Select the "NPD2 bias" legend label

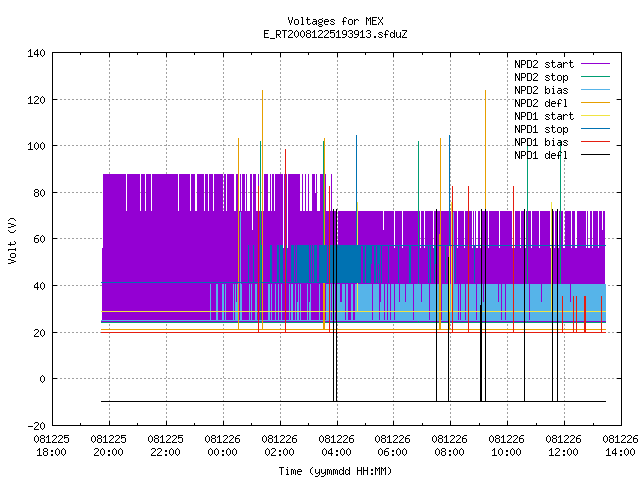[x=541, y=90]
